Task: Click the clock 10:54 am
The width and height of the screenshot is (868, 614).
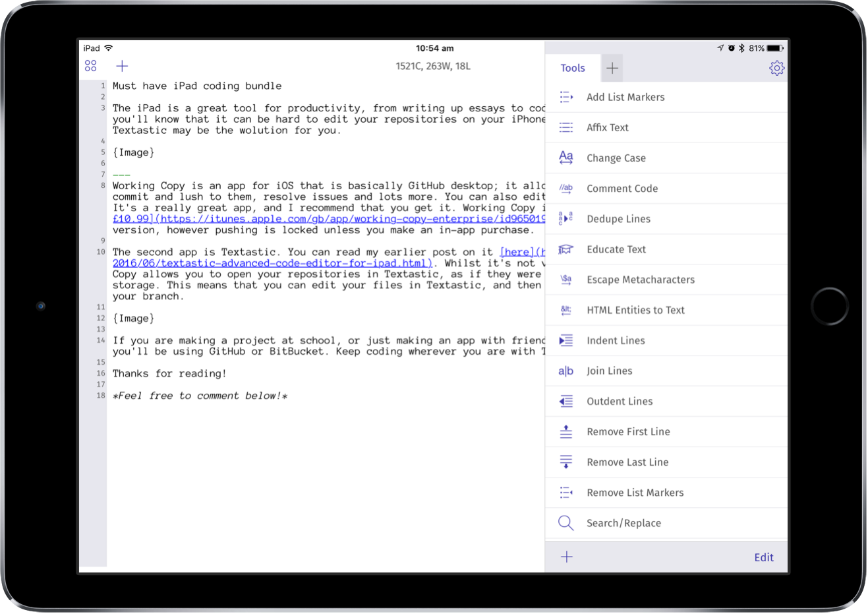Action: point(434,48)
